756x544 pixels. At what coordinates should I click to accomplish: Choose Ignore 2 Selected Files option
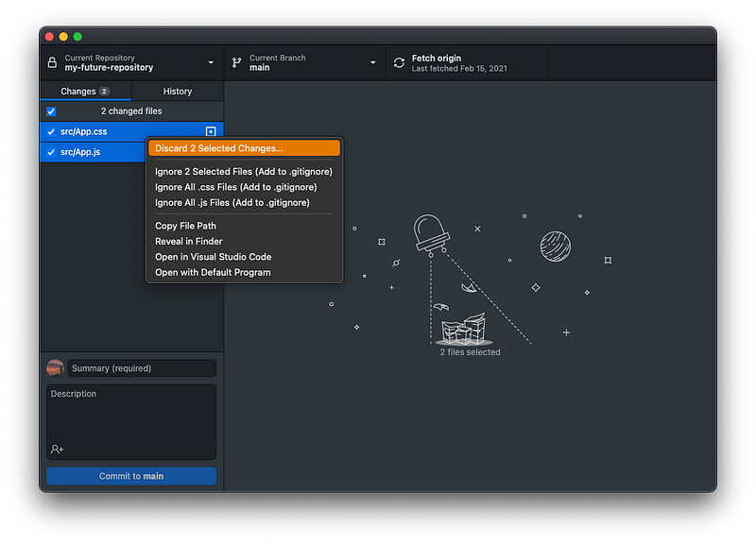tap(244, 172)
